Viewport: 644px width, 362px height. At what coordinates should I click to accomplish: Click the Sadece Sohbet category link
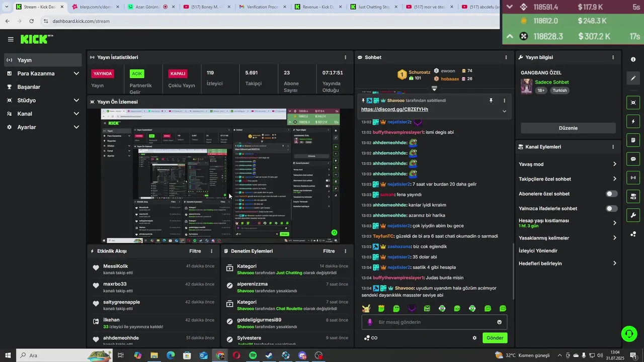pyautogui.click(x=551, y=82)
